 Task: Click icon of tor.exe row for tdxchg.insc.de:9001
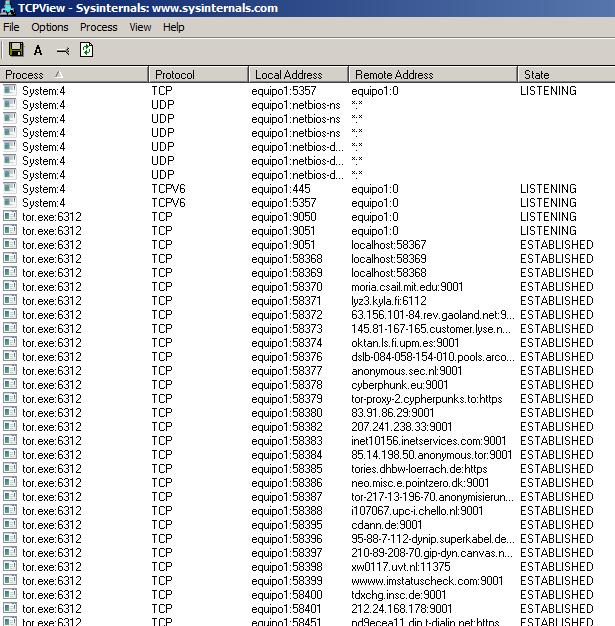click(10, 594)
